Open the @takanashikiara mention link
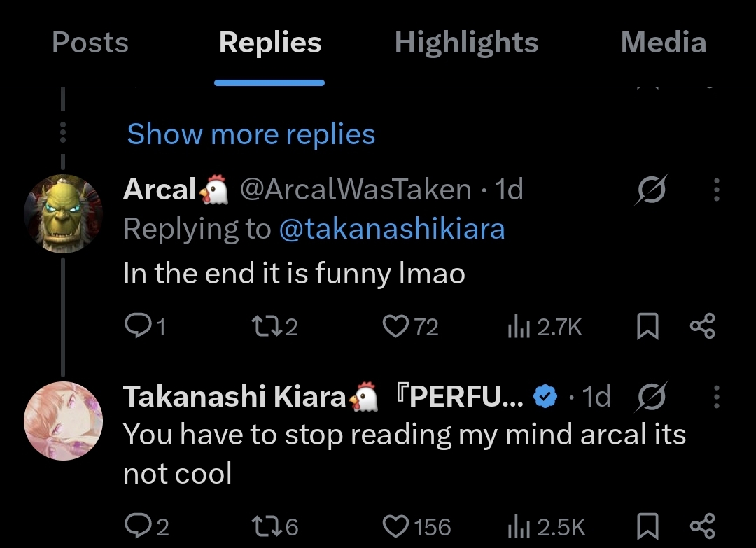This screenshot has width=756, height=548. (x=391, y=229)
